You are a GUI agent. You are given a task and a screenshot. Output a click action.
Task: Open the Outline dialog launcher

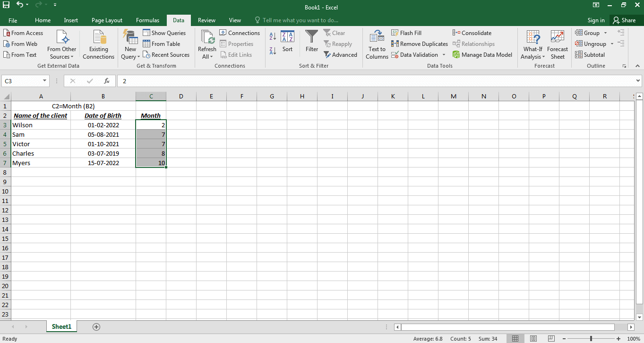coord(625,66)
